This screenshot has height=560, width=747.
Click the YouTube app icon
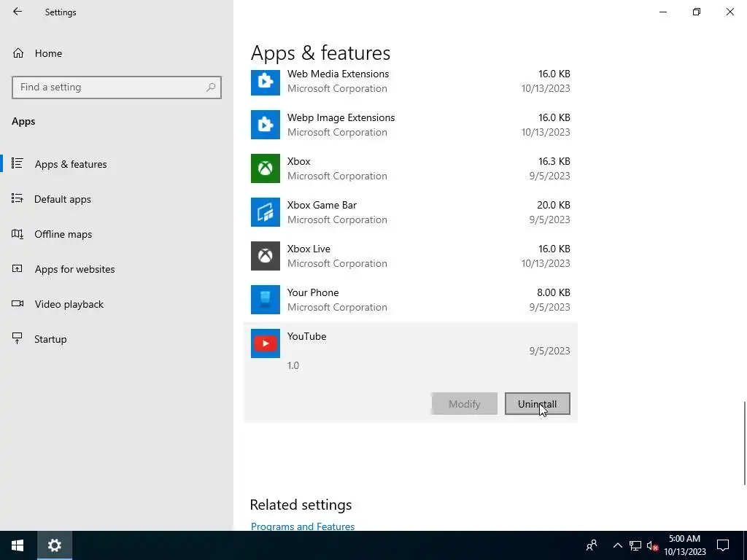pyautogui.click(x=266, y=343)
